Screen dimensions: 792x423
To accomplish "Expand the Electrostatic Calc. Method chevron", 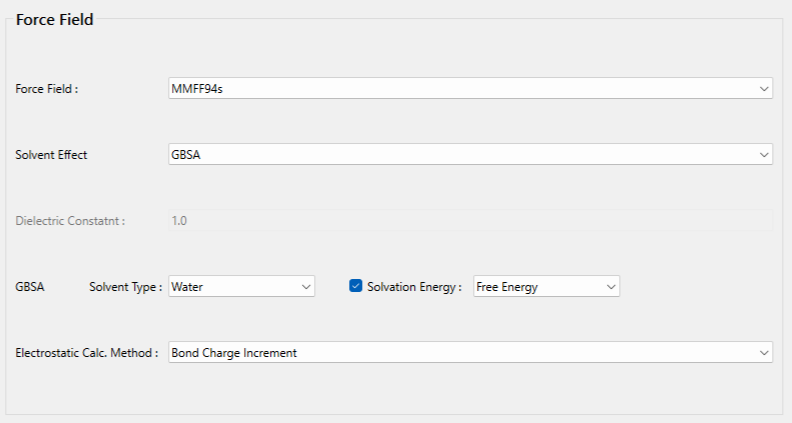I will point(763,353).
